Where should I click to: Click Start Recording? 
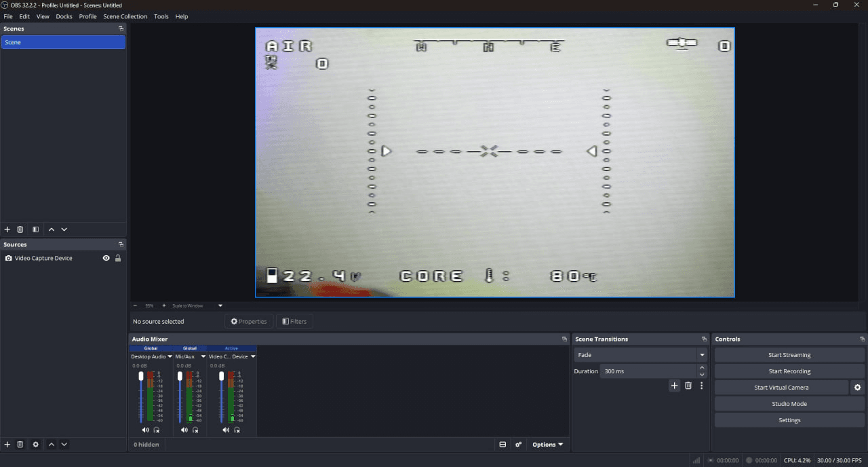(x=789, y=371)
